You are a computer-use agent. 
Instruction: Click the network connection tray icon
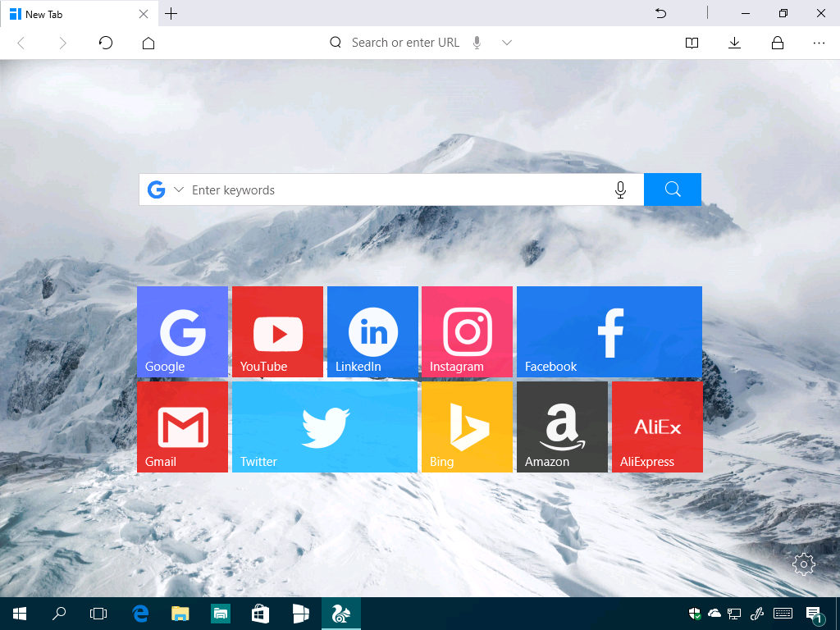pos(734,614)
